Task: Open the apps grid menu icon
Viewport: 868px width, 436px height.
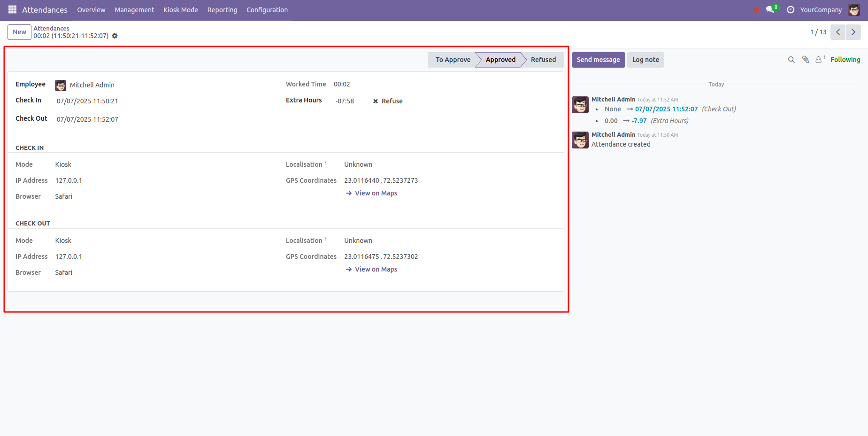Action: (x=12, y=9)
